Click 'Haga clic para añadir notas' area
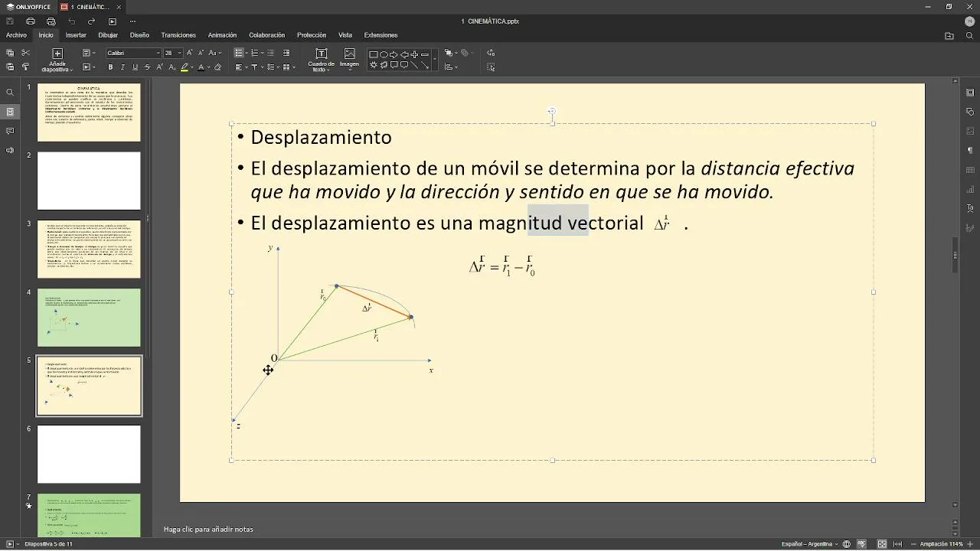This screenshot has width=980, height=551. click(208, 530)
